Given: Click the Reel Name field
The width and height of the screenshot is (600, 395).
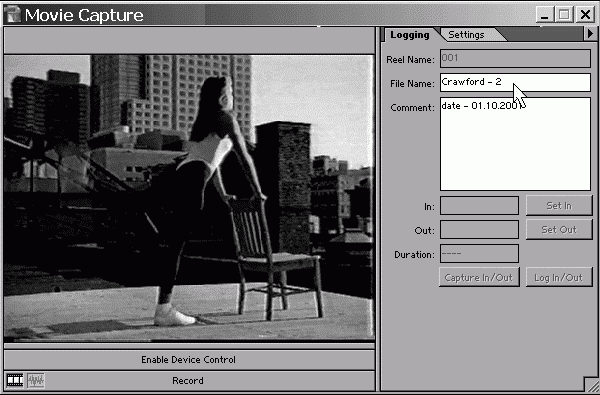Looking at the screenshot, I should tap(515, 59).
